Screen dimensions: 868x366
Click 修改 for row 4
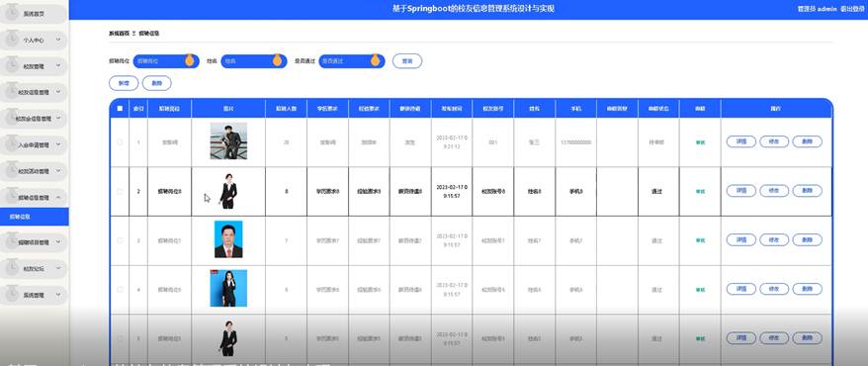click(774, 289)
